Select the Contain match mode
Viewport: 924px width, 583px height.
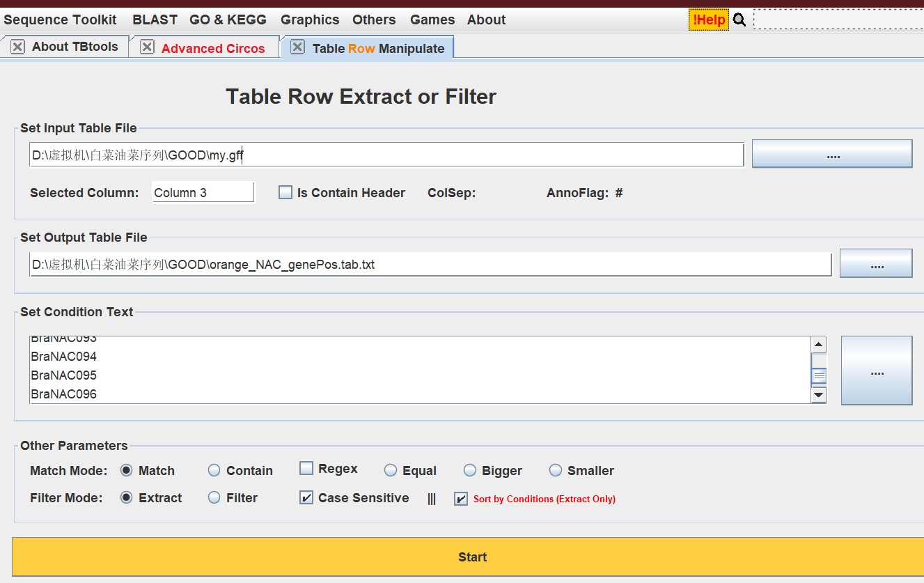click(214, 470)
